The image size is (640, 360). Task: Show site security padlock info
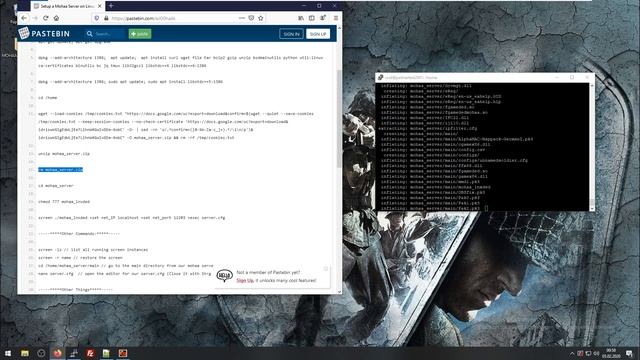[x=106, y=18]
